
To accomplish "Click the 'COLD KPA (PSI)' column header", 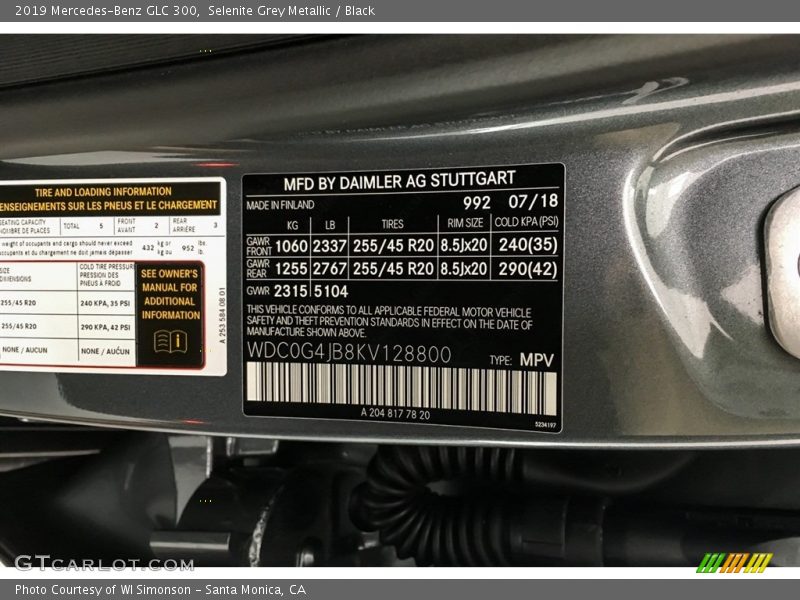I will click(527, 222).
